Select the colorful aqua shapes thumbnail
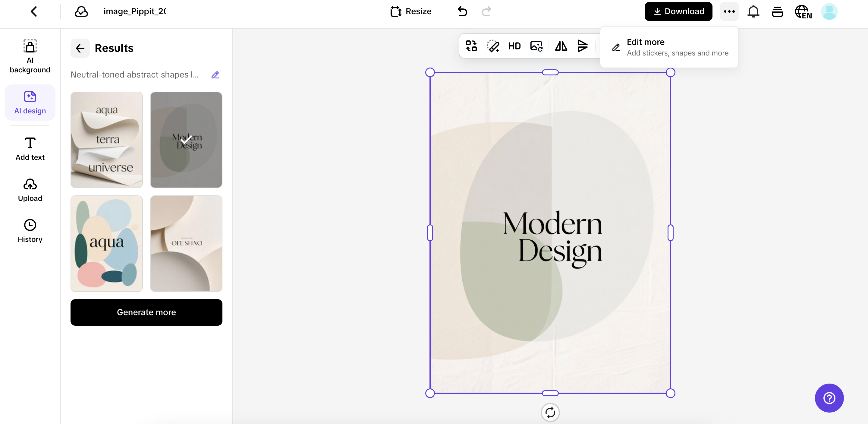 click(x=106, y=243)
